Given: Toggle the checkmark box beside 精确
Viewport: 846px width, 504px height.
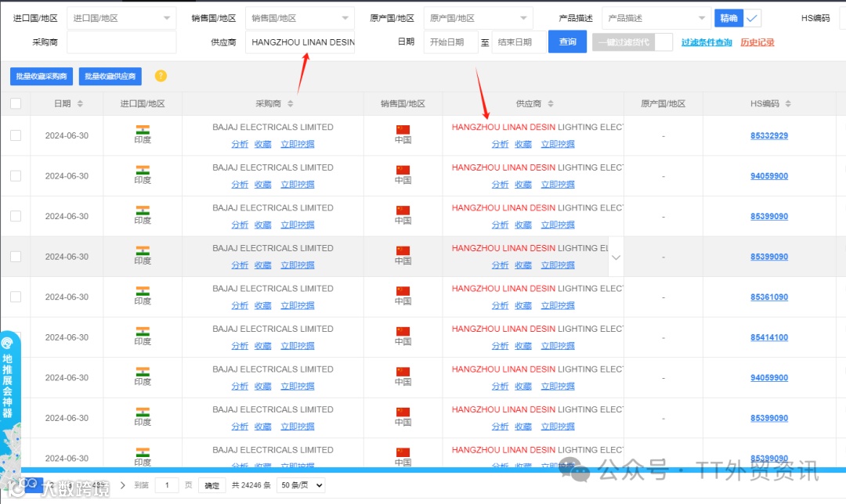Looking at the screenshot, I should click(751, 18).
